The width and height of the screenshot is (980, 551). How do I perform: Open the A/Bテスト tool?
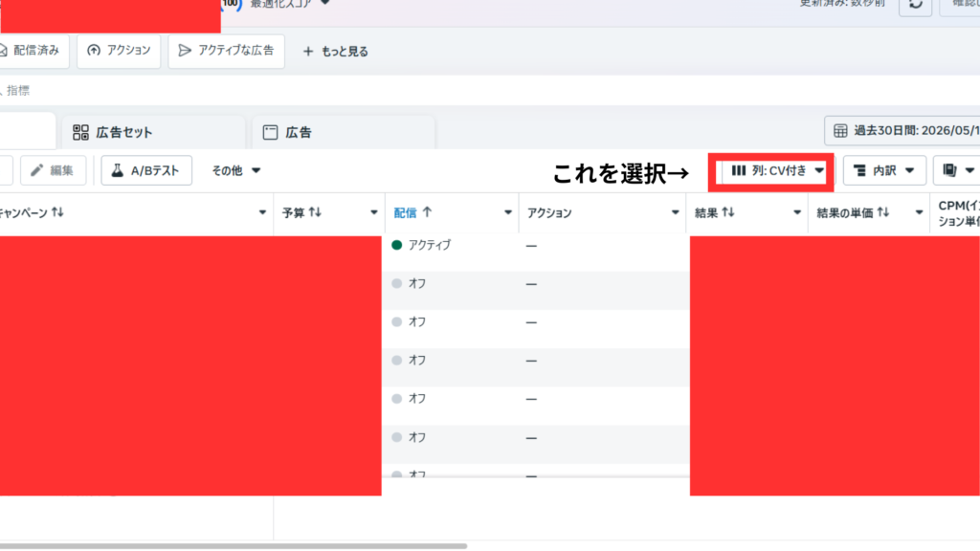[146, 170]
